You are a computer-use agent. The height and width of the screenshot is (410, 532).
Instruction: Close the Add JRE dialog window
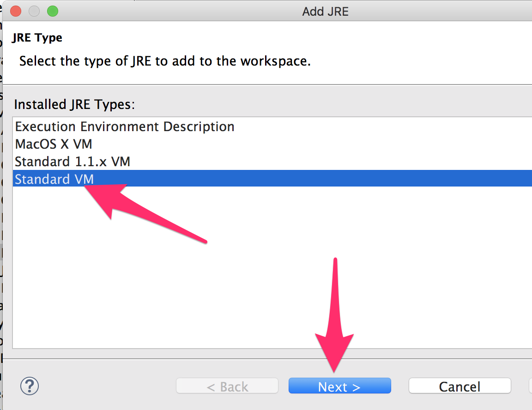[16, 11]
